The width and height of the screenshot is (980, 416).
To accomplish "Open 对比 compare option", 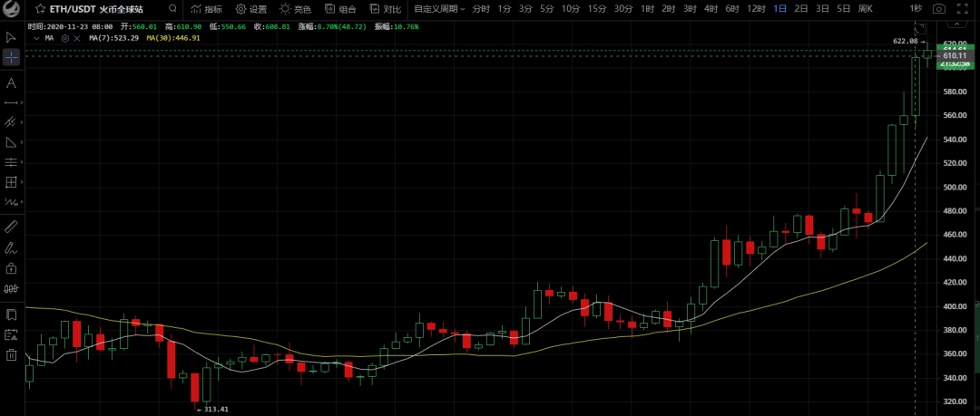I will 385,9.
